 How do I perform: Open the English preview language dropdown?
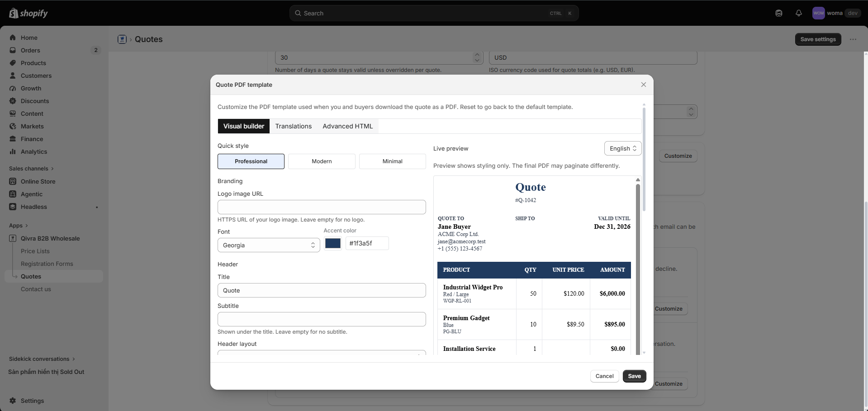(x=623, y=148)
